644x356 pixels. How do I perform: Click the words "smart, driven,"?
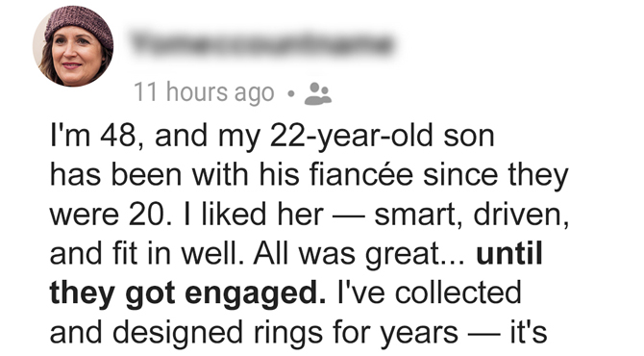tap(472, 216)
